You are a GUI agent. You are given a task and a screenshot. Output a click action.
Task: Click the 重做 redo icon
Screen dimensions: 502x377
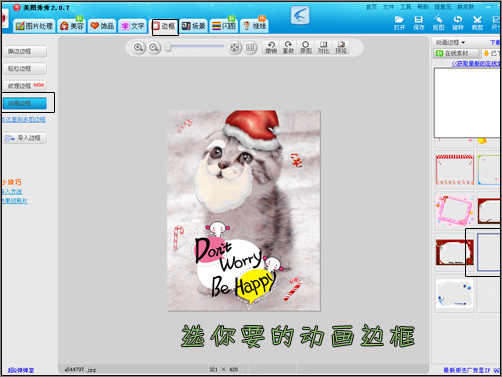coord(288,47)
